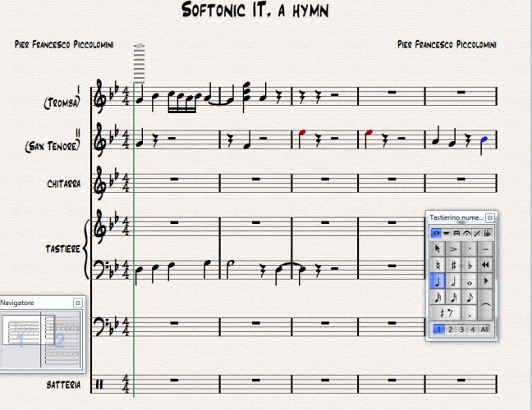Select the Chitarra bar one whole rest

pyautogui.click(x=174, y=179)
